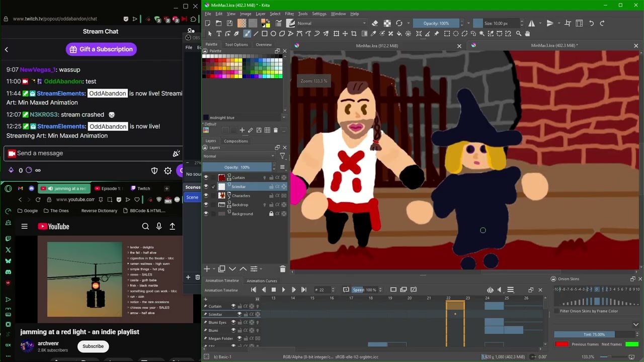Hide the Scimitar layer in Layers panel

pyautogui.click(x=206, y=187)
